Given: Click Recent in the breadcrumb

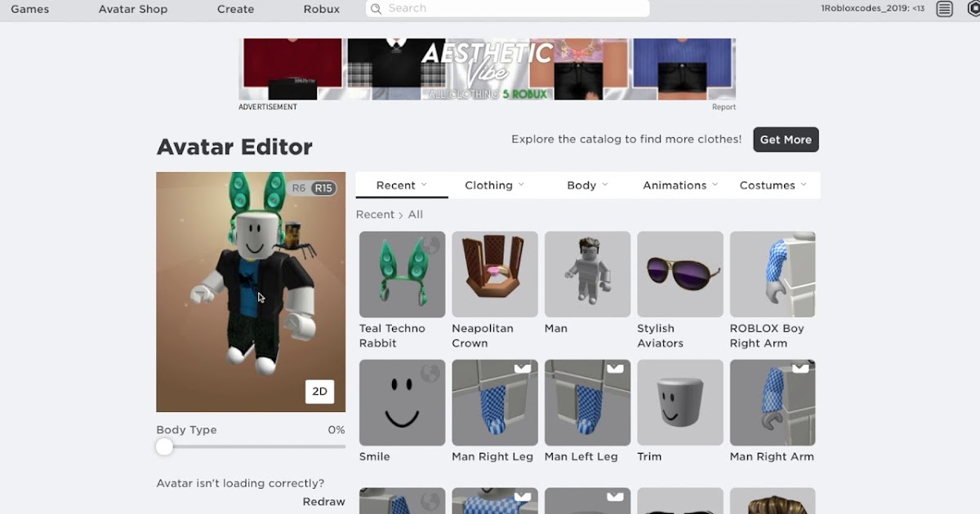Looking at the screenshot, I should tap(375, 215).
